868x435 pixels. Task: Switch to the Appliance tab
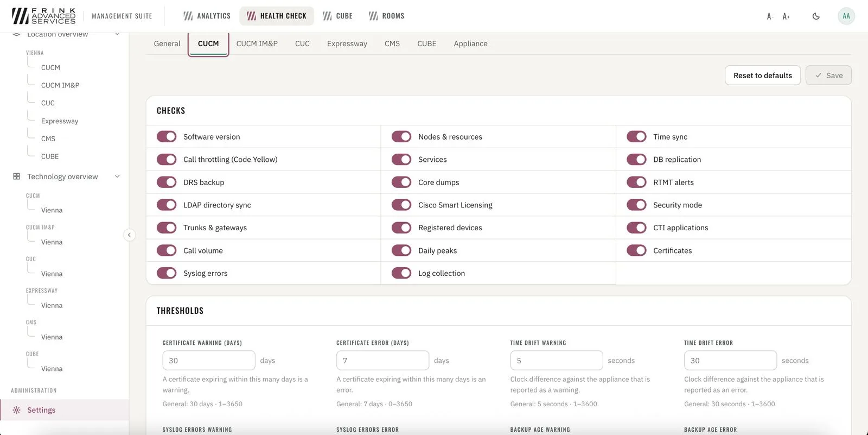pos(470,43)
